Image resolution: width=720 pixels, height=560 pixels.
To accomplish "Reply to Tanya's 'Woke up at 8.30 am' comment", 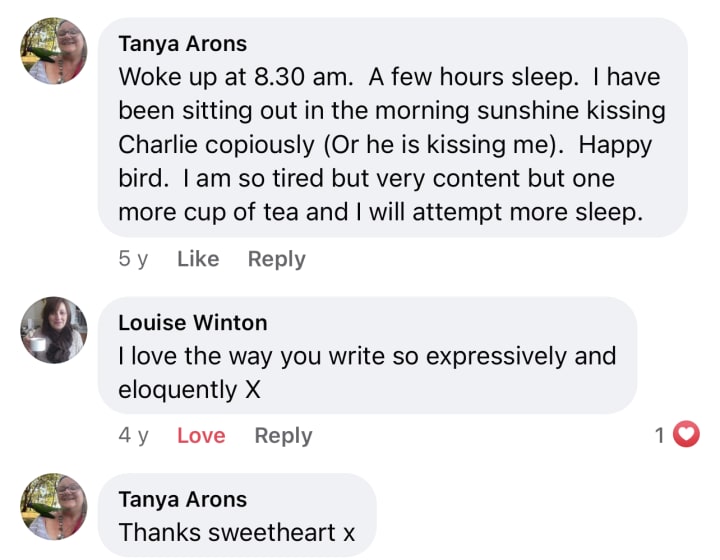I will point(276,259).
